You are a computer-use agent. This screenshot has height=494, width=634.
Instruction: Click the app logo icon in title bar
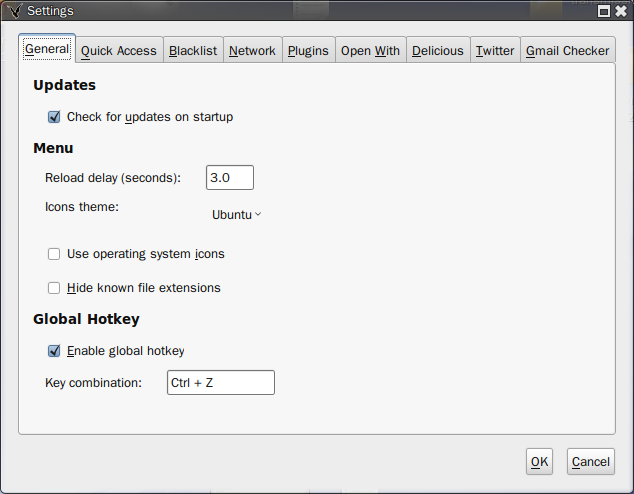coord(14,11)
